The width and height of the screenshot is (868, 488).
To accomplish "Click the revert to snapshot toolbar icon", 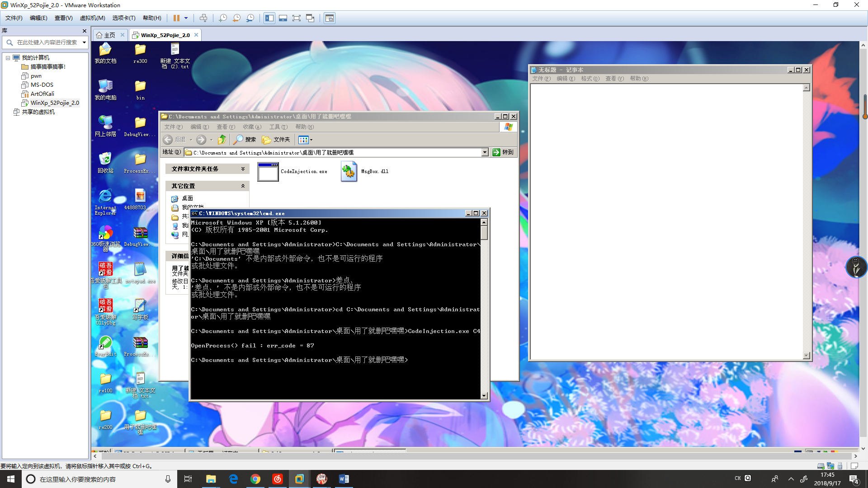I will click(236, 18).
